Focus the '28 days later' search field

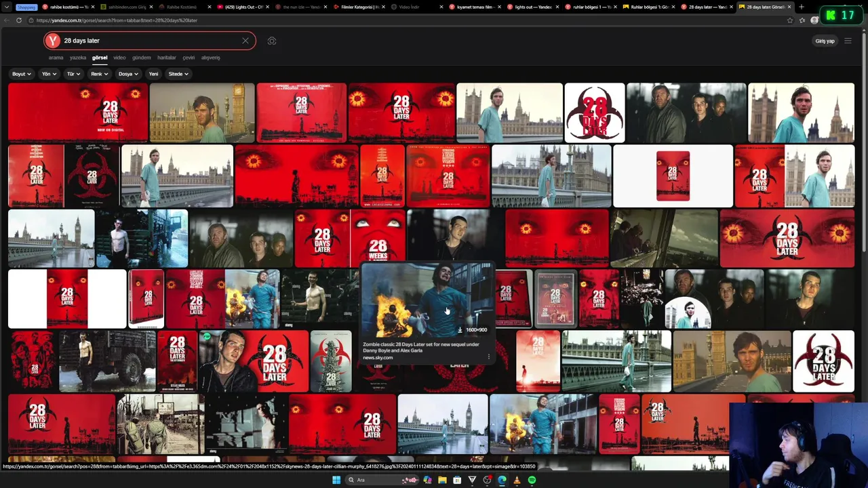149,41
